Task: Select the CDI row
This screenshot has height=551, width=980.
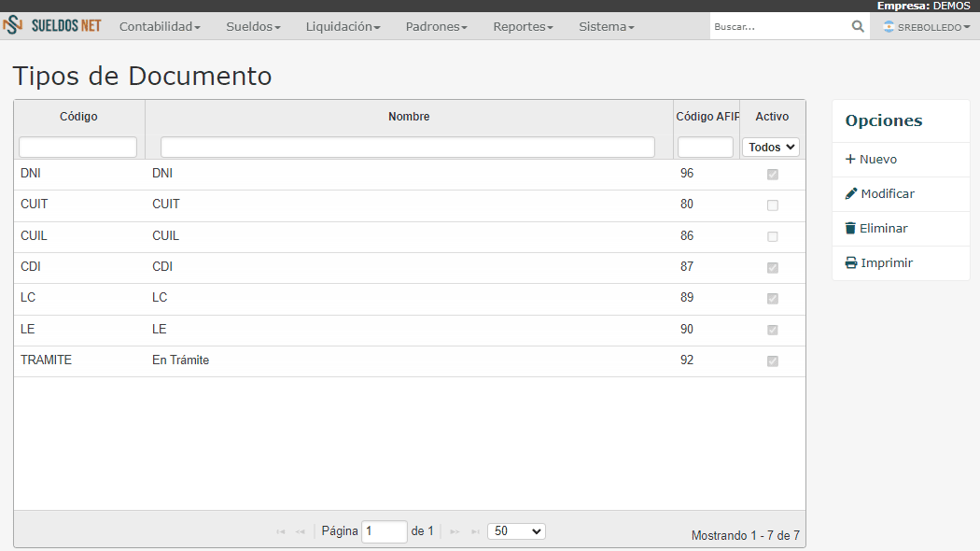Action: pos(410,268)
